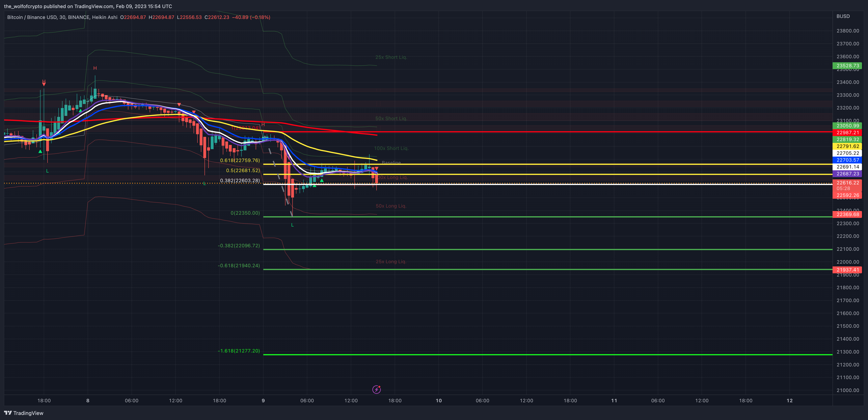Click the Baseline label on the chart
Screen dimensions: 868x420
(391, 163)
